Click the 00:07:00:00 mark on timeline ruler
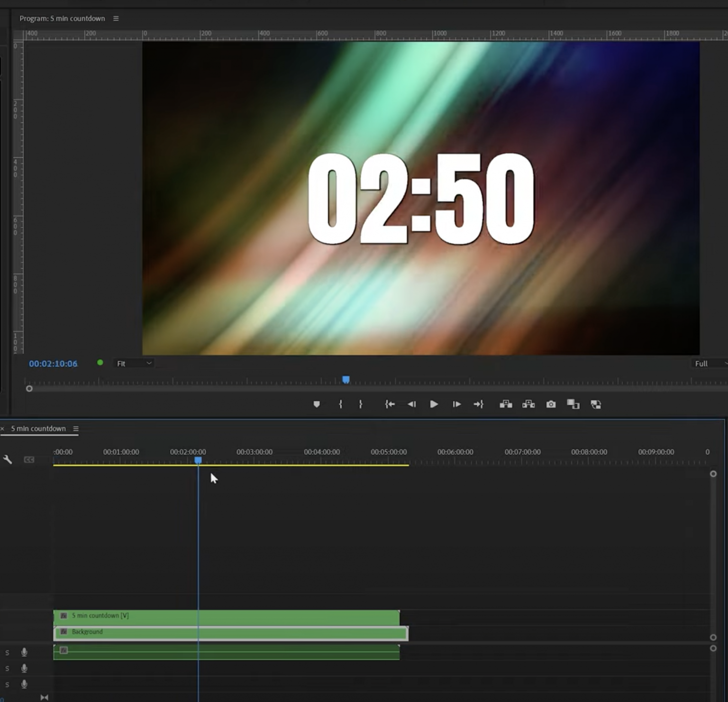 pyautogui.click(x=522, y=452)
